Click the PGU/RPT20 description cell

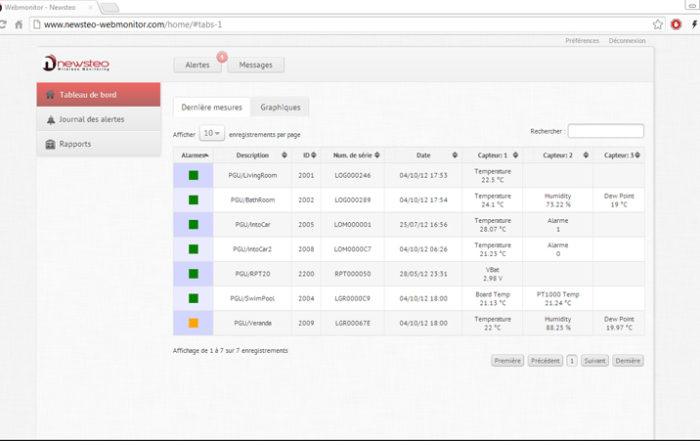point(253,274)
